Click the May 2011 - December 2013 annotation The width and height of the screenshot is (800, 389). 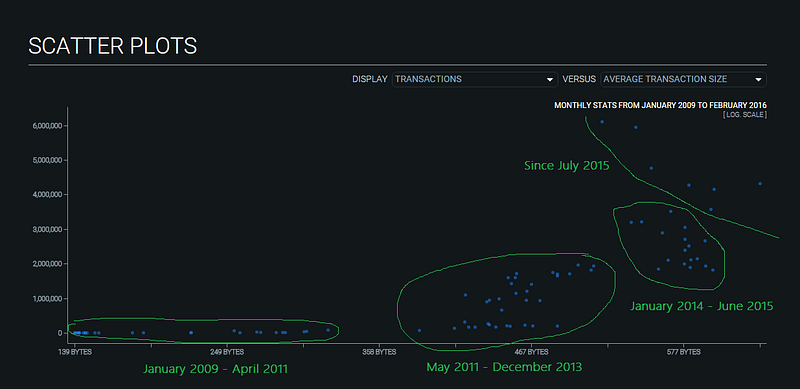click(504, 367)
